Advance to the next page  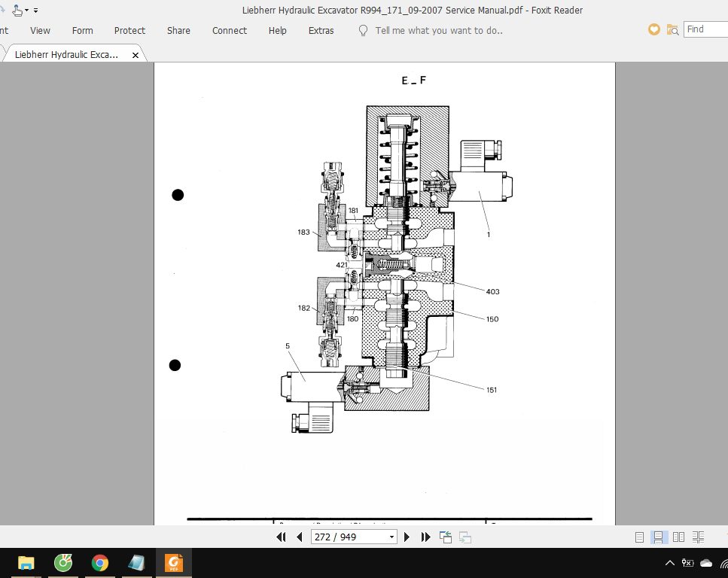coord(407,537)
